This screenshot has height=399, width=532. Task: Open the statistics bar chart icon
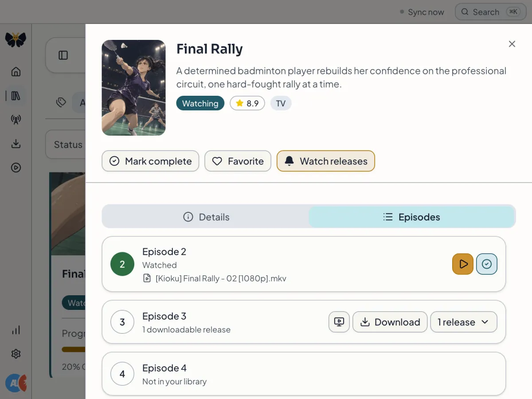tap(16, 330)
